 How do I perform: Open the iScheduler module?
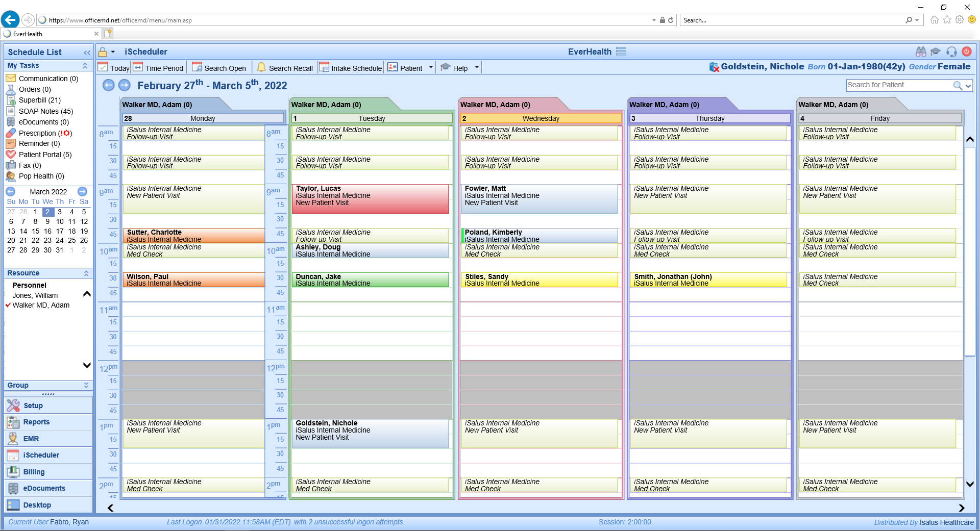pos(48,455)
